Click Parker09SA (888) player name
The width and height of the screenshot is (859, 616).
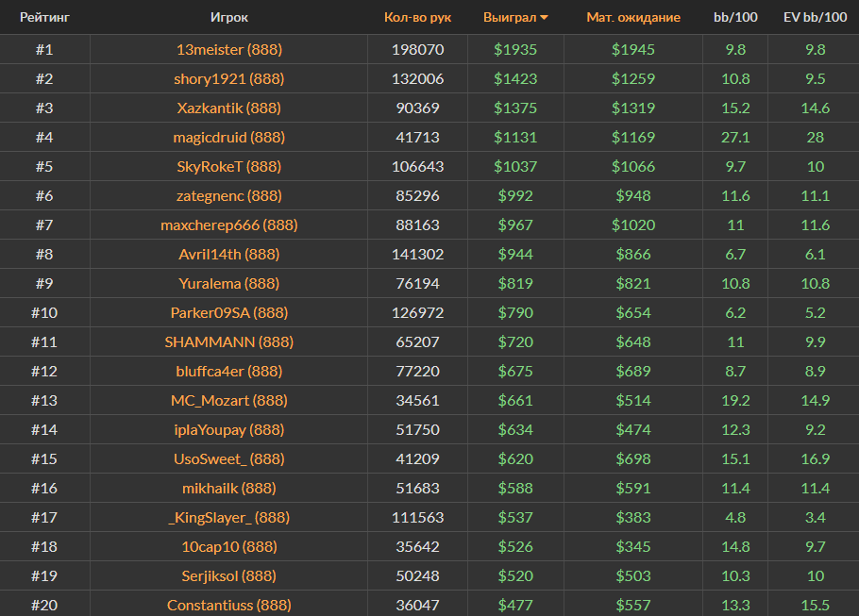coord(229,312)
